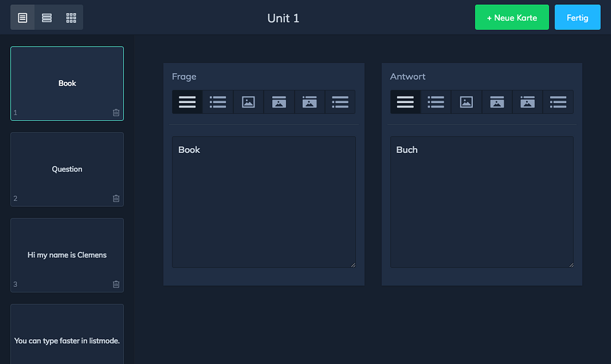Open card 2 labeled Question
Image resolution: width=611 pixels, height=364 pixels.
pos(67,169)
